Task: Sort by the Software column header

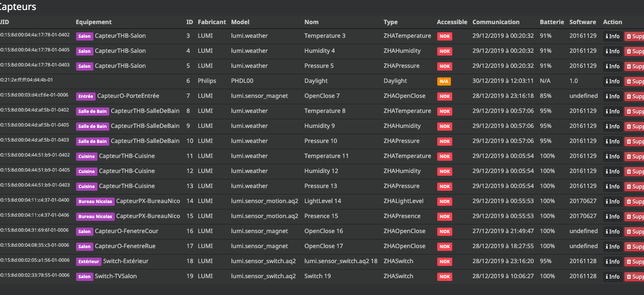Action: point(583,22)
